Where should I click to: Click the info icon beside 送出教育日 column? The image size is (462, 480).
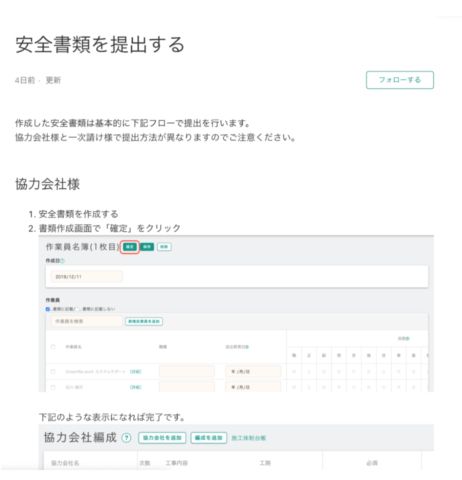[x=247, y=347]
